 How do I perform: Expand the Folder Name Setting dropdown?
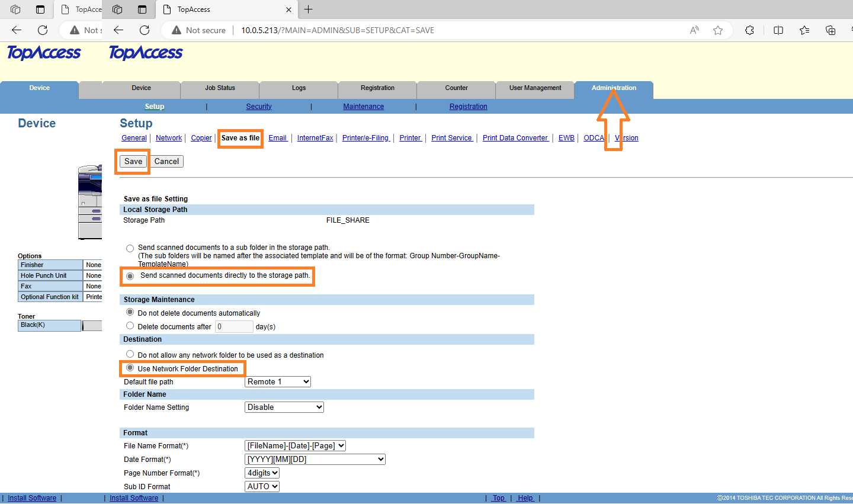tap(284, 407)
